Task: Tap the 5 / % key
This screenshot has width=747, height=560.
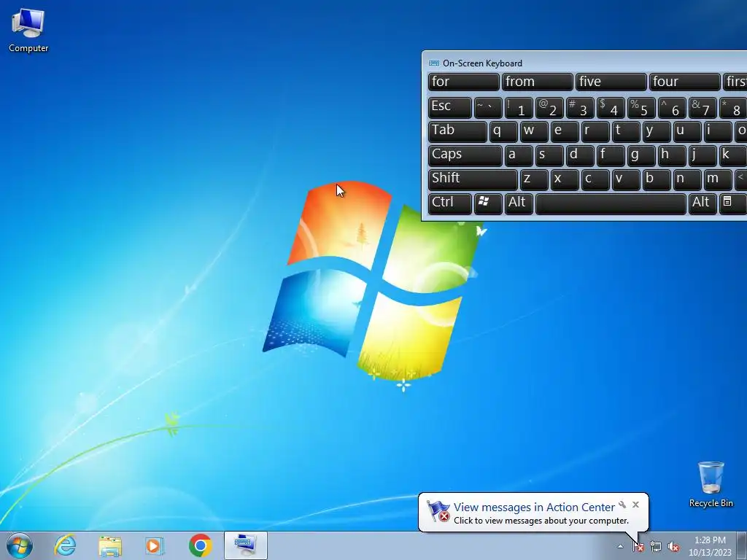Action: (640, 108)
